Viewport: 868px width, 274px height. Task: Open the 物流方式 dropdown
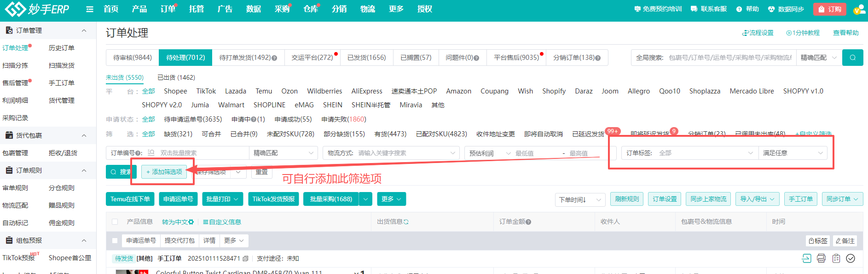(x=391, y=153)
